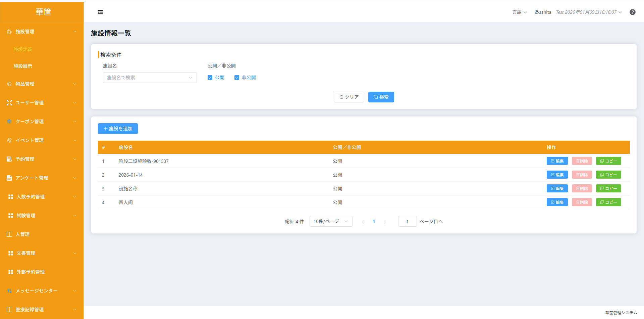The width and height of the screenshot is (644, 319).
Task: Click the アンケート管理 sidebar icon
Action: click(x=9, y=178)
